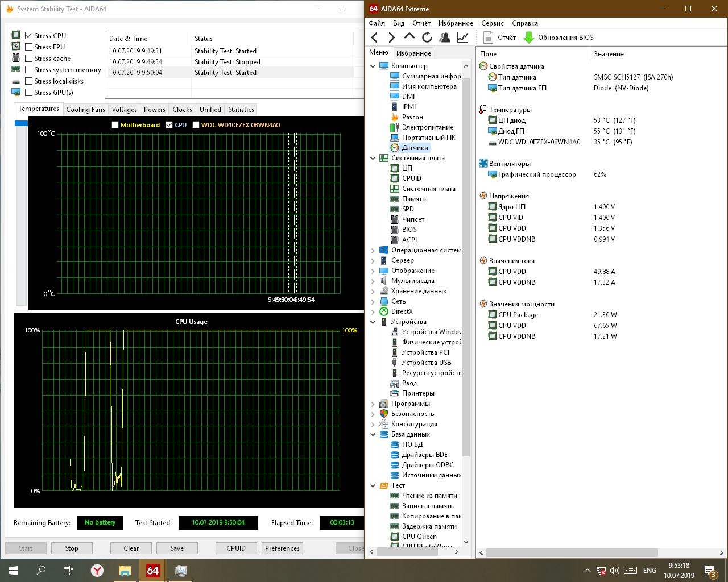Click the Поле column header
The width and height of the screenshot is (728, 582).
tap(533, 54)
